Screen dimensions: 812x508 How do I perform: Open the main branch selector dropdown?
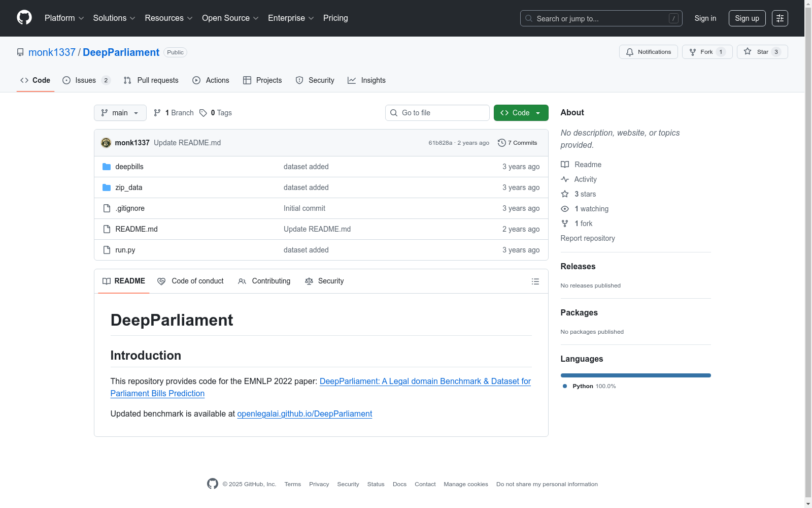[120, 113]
